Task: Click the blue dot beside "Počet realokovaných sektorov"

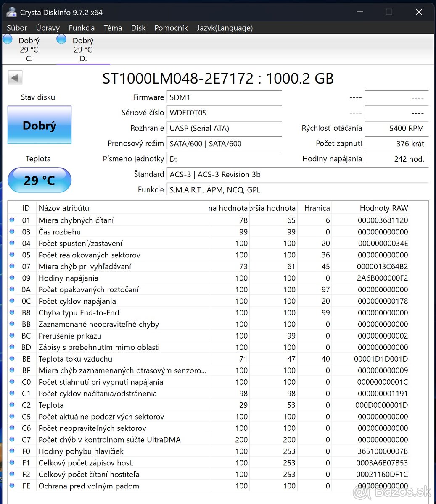Action: tap(11, 255)
